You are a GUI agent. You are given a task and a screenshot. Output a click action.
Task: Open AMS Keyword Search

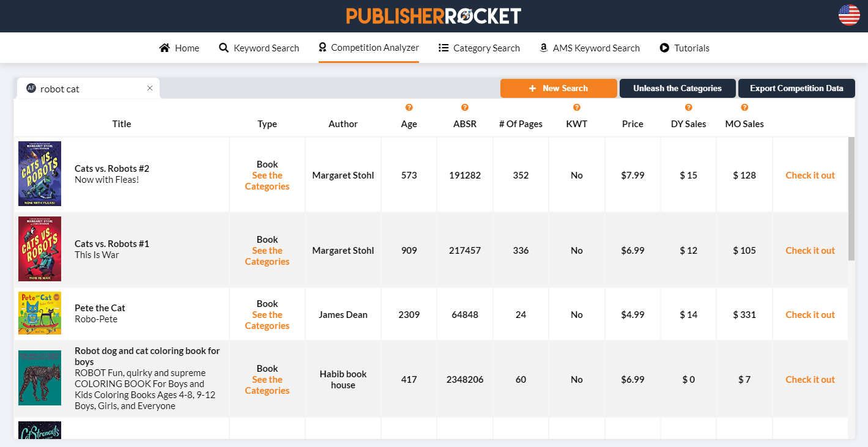pyautogui.click(x=590, y=48)
